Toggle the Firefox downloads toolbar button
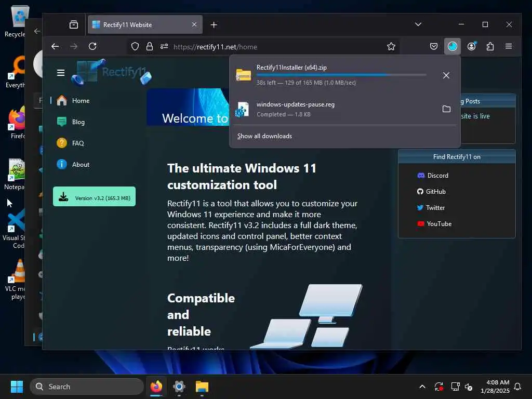 tap(453, 46)
